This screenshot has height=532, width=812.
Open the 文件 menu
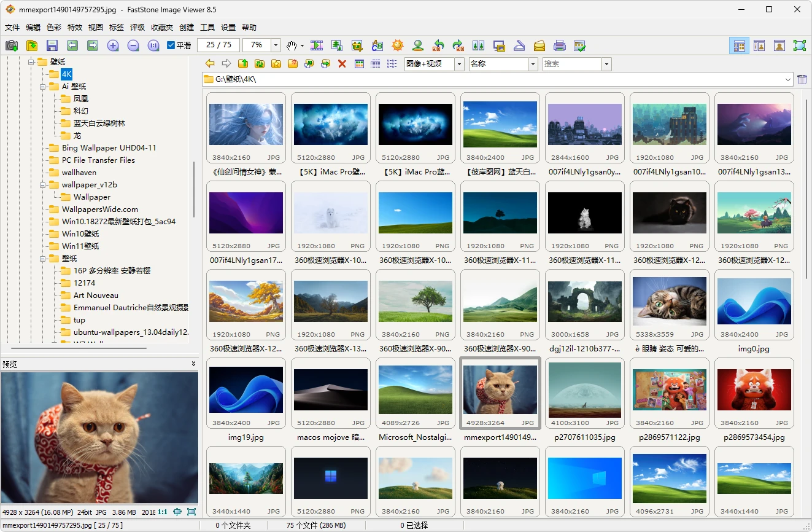12,28
